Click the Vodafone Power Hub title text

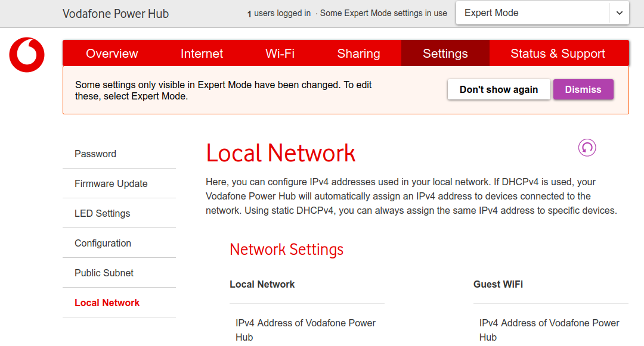[x=116, y=14]
